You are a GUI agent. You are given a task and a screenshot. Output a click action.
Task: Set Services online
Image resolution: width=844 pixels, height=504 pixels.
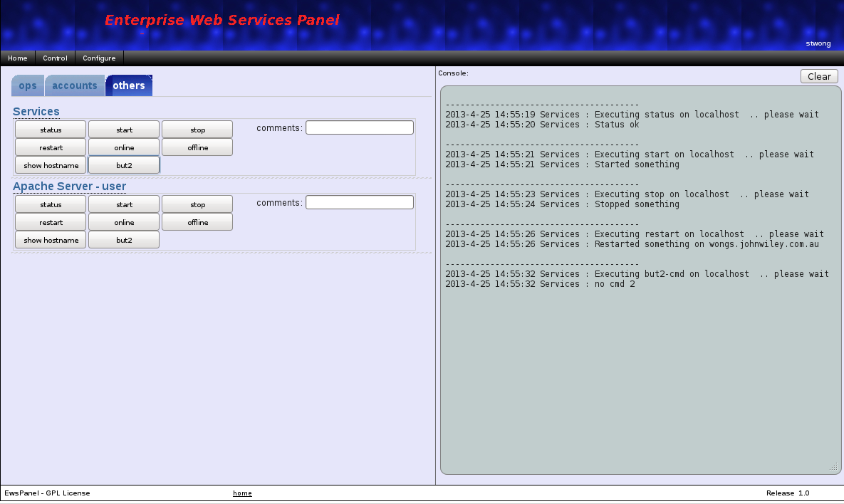[x=123, y=147]
